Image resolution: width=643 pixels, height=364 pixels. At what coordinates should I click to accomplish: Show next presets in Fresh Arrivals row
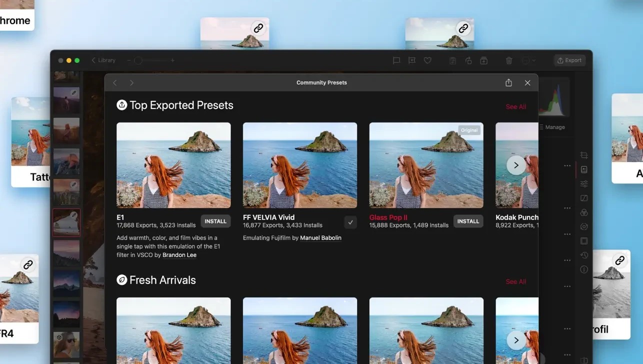click(x=516, y=340)
